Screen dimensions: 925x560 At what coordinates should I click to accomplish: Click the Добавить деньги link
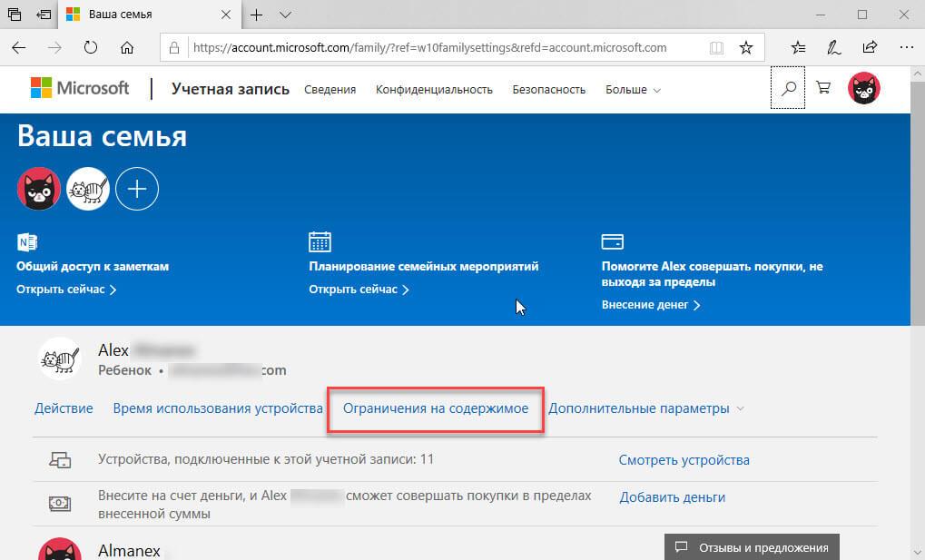coord(672,497)
